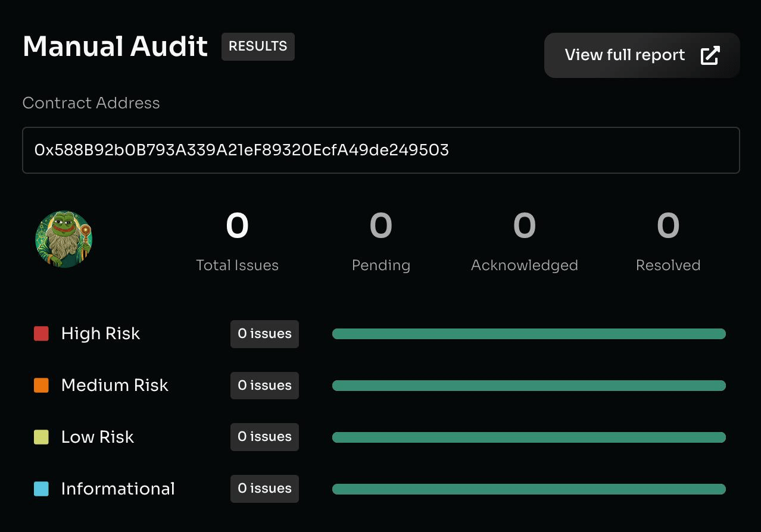The width and height of the screenshot is (761, 532).
Task: Click the red High Risk color square
Action: (41, 334)
